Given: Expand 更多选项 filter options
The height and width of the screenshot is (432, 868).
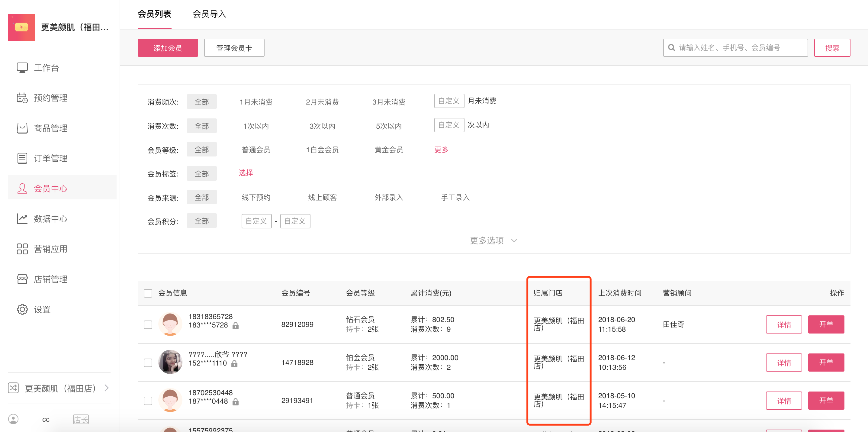Looking at the screenshot, I should tap(493, 240).
